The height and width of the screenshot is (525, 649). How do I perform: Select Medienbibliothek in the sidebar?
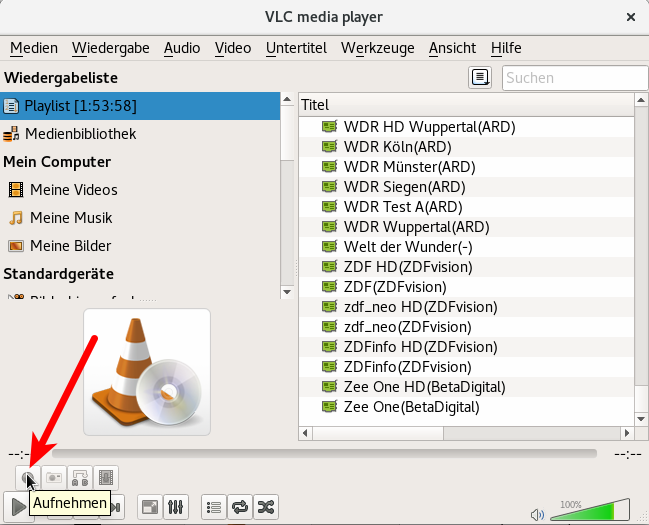[x=80, y=134]
